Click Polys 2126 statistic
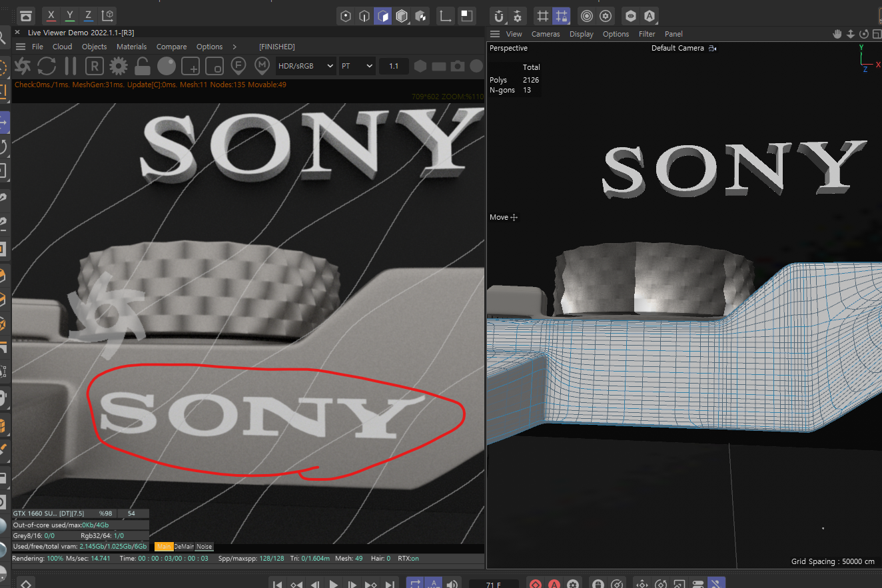Screen dimensions: 882x588 tap(514, 80)
